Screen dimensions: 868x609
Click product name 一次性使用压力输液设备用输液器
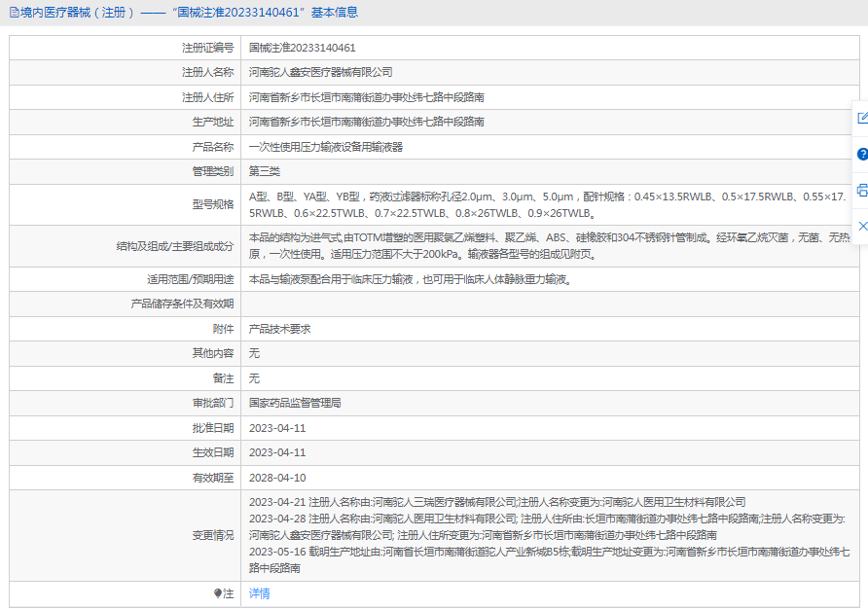326,147
